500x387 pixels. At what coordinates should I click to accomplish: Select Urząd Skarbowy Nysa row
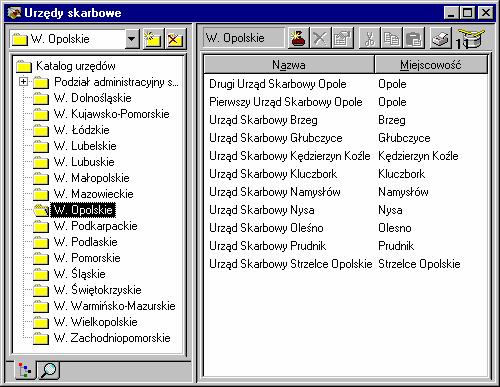click(345, 210)
